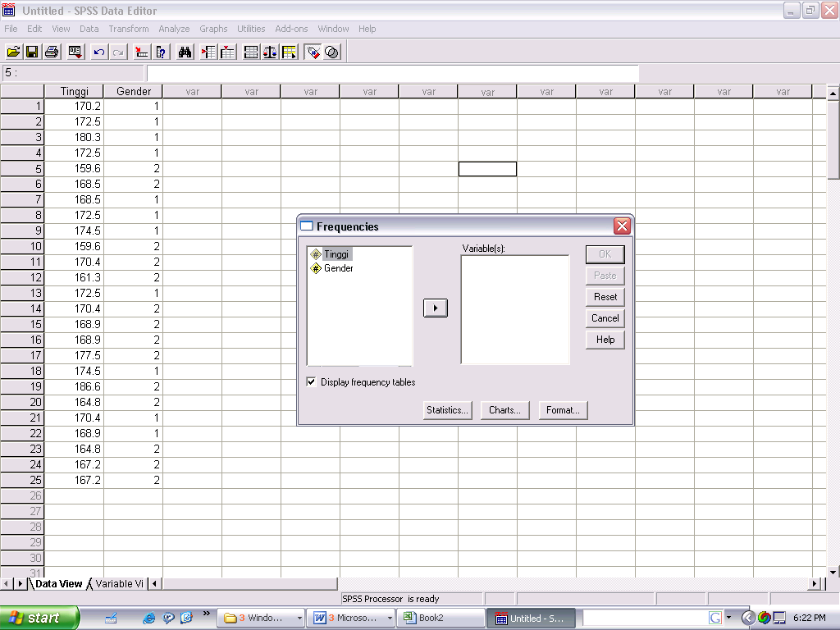
Task: Click the Windows start button
Action: (39, 618)
